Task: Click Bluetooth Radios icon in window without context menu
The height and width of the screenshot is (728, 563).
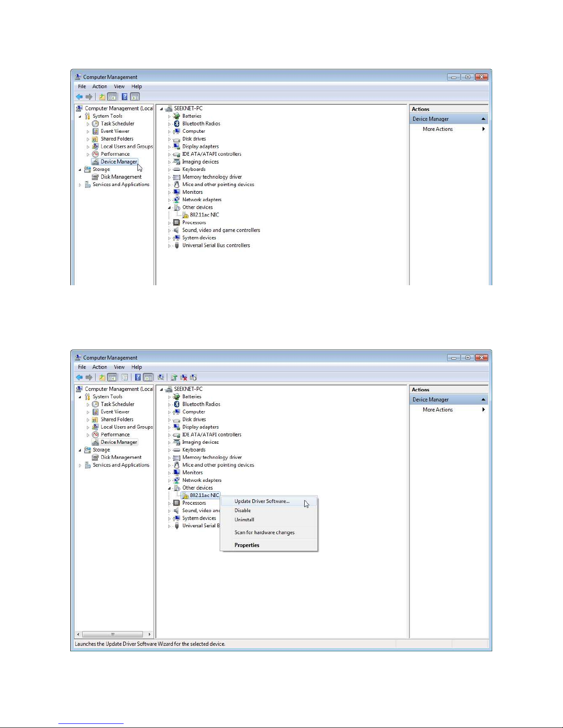Action: click(176, 124)
